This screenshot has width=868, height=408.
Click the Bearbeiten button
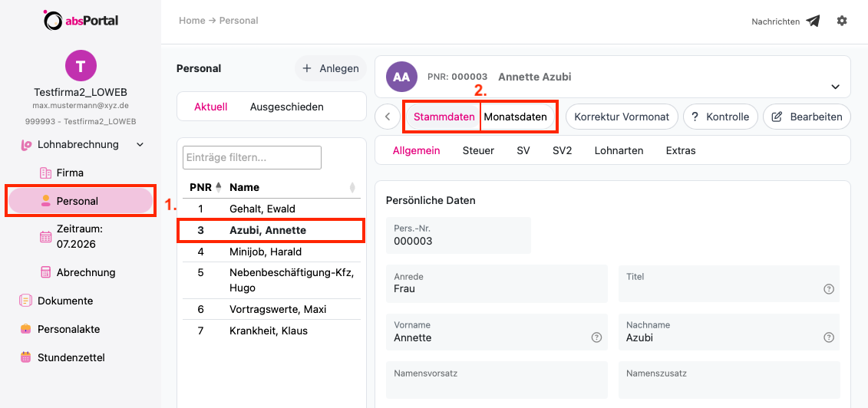pos(807,117)
